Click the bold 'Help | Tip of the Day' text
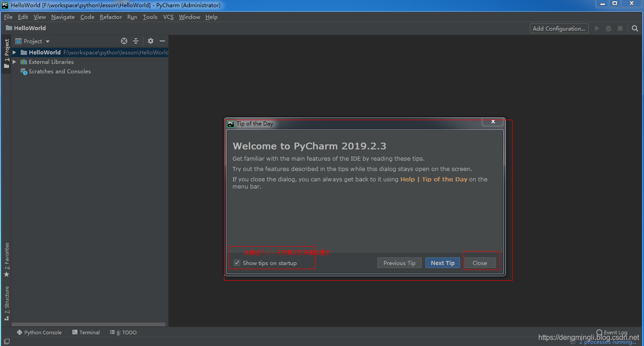The image size is (644, 346). click(x=434, y=179)
